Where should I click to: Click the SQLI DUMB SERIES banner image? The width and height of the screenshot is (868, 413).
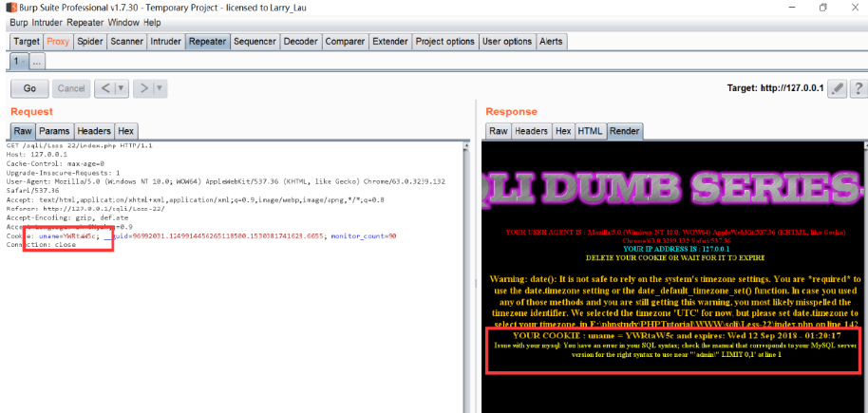(672, 187)
